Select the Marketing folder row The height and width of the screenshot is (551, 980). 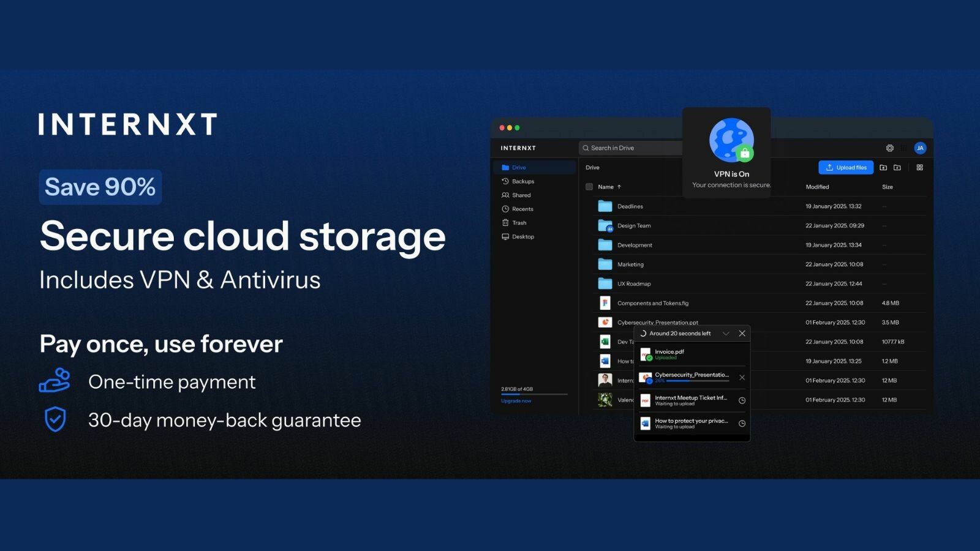point(630,264)
